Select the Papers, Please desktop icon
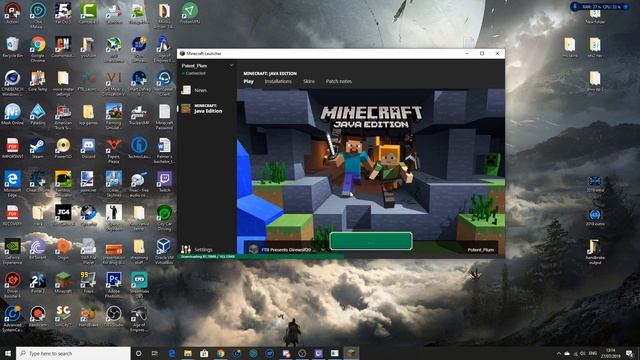This screenshot has width=640, height=360. [x=113, y=150]
